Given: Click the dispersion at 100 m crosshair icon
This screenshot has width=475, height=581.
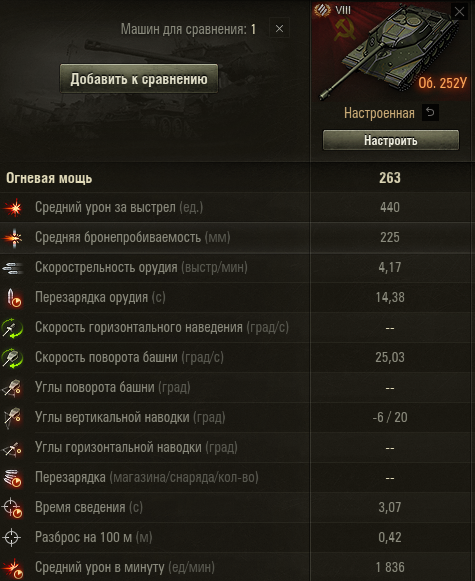Looking at the screenshot, I should 11,537.
